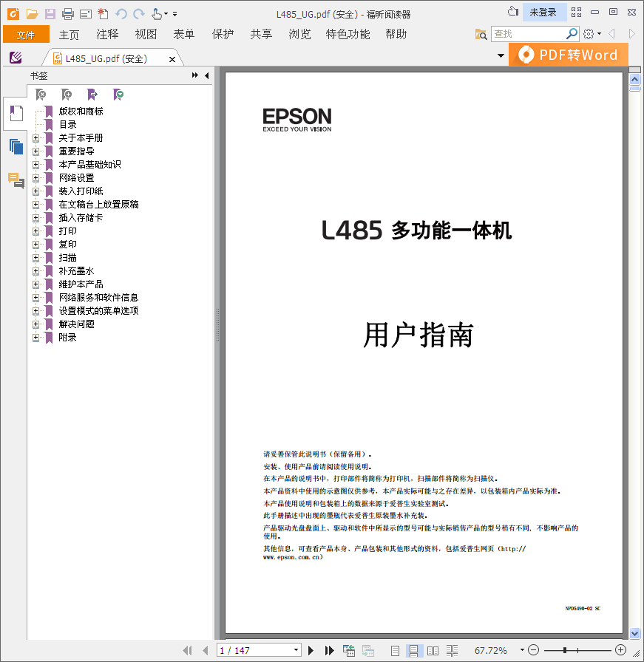The width and height of the screenshot is (644, 662).
Task: Switch to the 特色功能 ribbon tab
Action: pyautogui.click(x=348, y=35)
